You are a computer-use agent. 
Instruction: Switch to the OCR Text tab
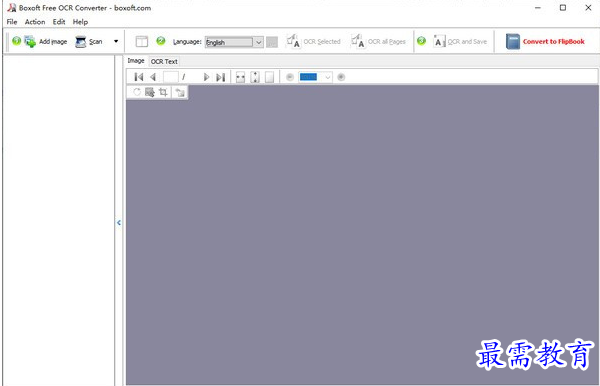pos(164,61)
